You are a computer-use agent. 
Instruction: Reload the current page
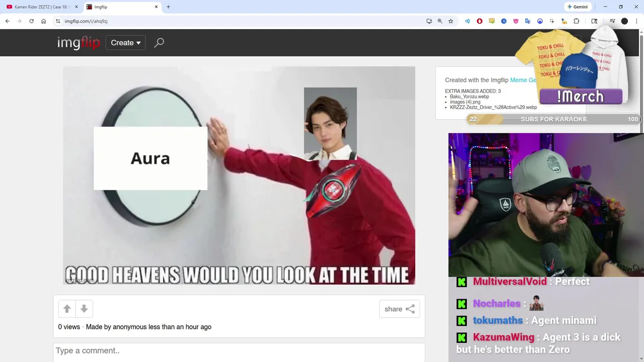[31, 21]
